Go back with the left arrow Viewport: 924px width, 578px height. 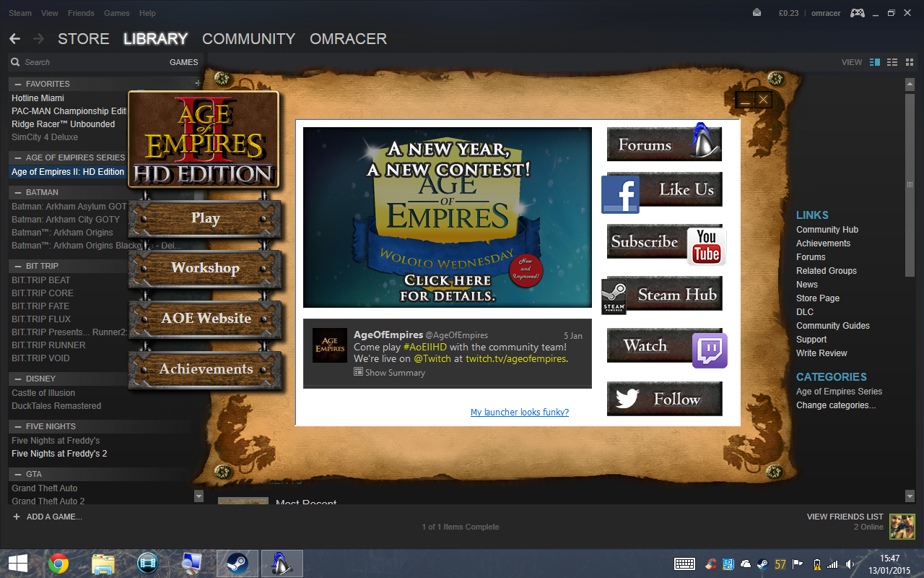point(14,39)
